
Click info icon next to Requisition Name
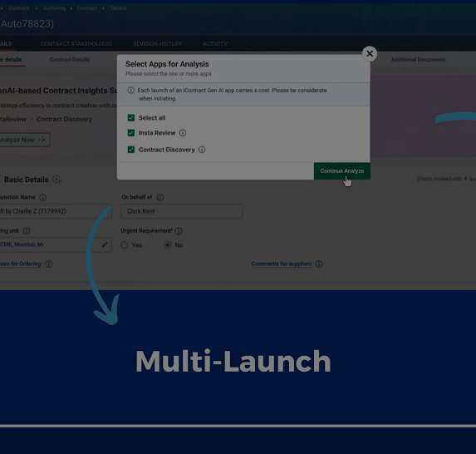click(43, 197)
